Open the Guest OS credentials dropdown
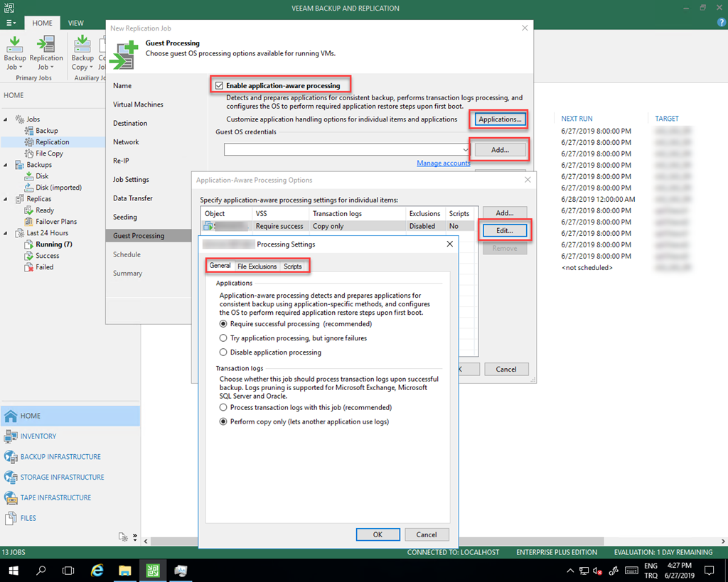728x582 pixels. click(x=465, y=150)
